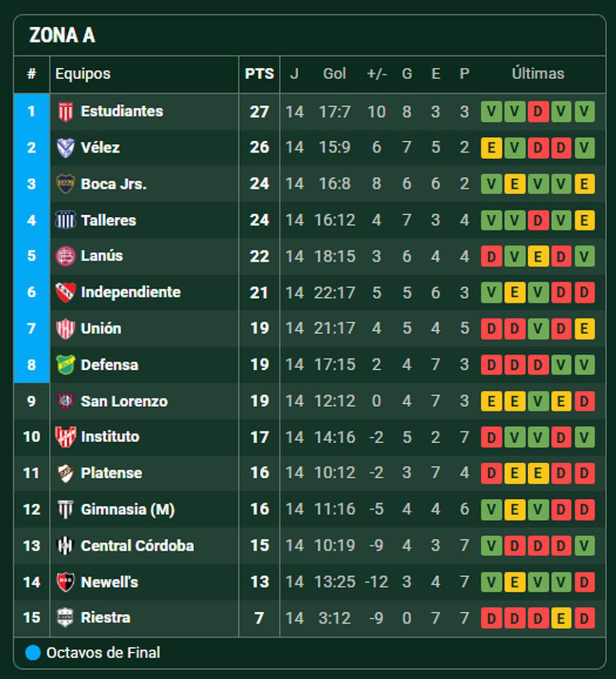Open the Central Córdoba team link
Viewport: 616px width, 679px height.
tap(137, 545)
